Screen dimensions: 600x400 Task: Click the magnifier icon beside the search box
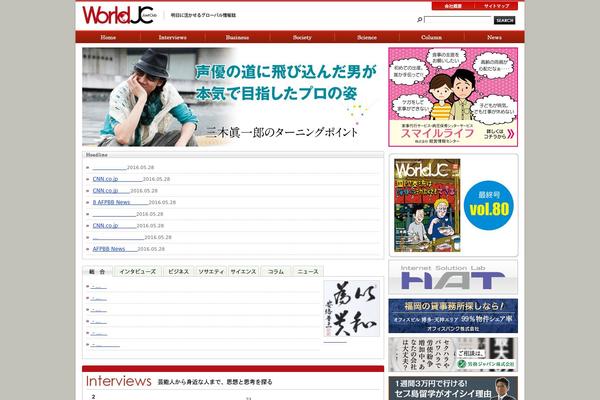tap(419, 20)
